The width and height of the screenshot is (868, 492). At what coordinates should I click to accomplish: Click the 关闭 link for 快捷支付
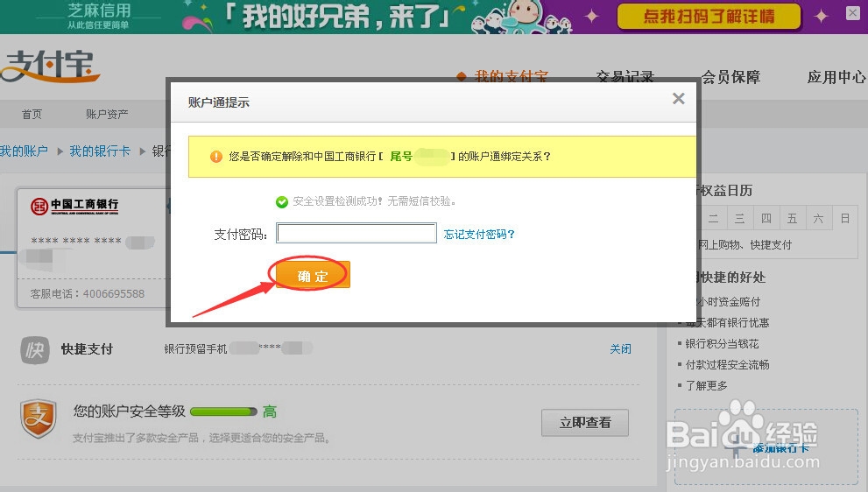pyautogui.click(x=620, y=348)
